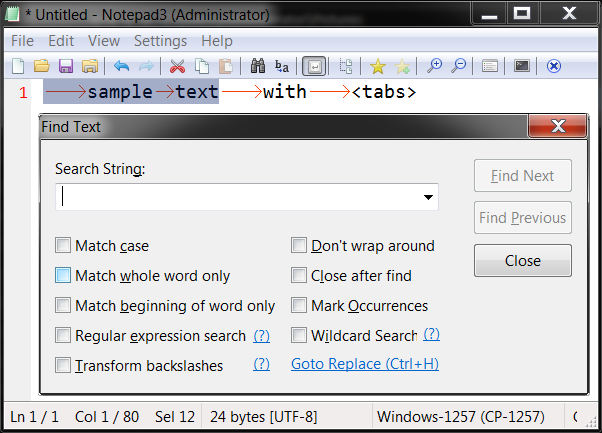The width and height of the screenshot is (602, 433).
Task: Undo with the blue left arrow
Action: click(122, 66)
